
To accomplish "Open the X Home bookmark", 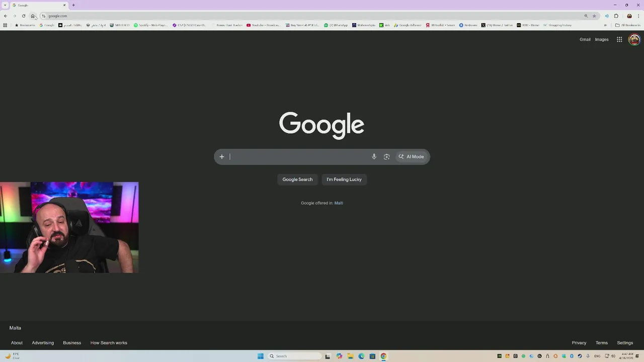I will click(x=497, y=25).
